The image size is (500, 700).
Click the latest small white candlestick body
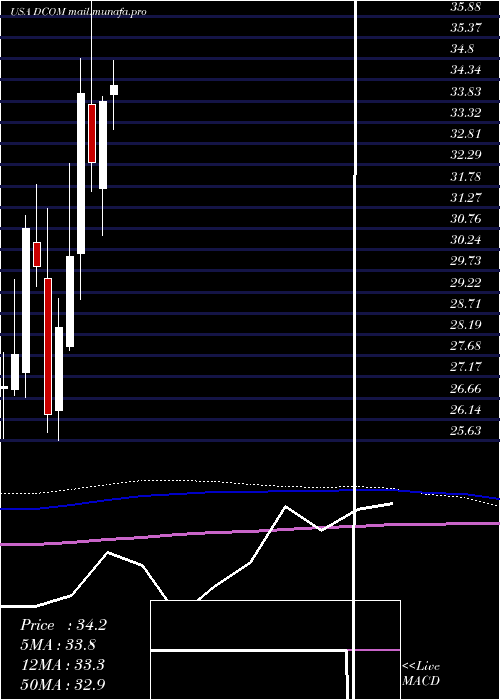114,90
